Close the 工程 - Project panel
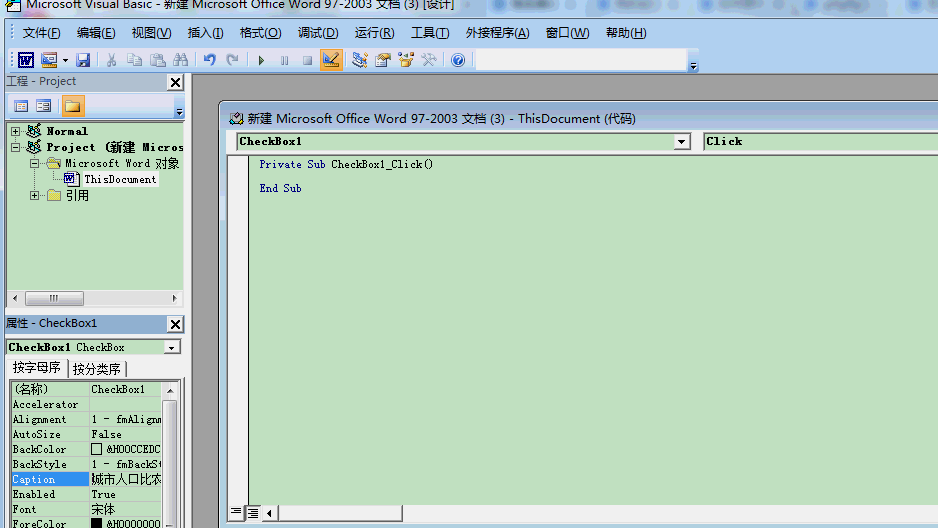 point(175,82)
